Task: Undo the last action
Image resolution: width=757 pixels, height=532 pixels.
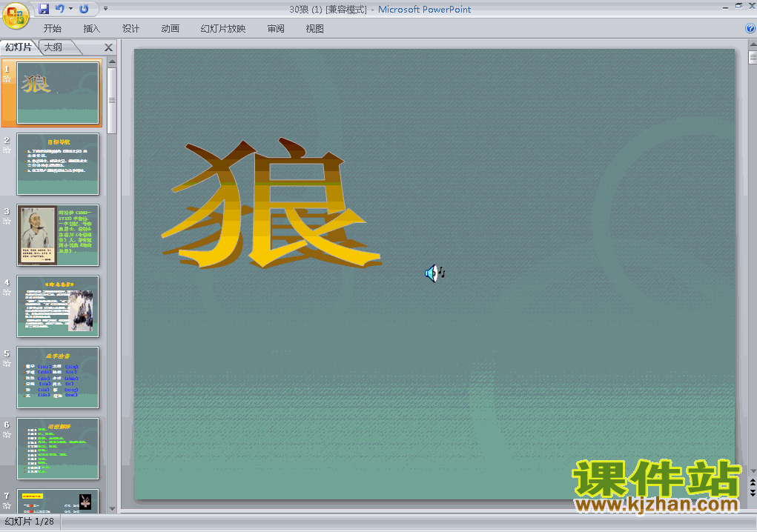Action: point(59,9)
